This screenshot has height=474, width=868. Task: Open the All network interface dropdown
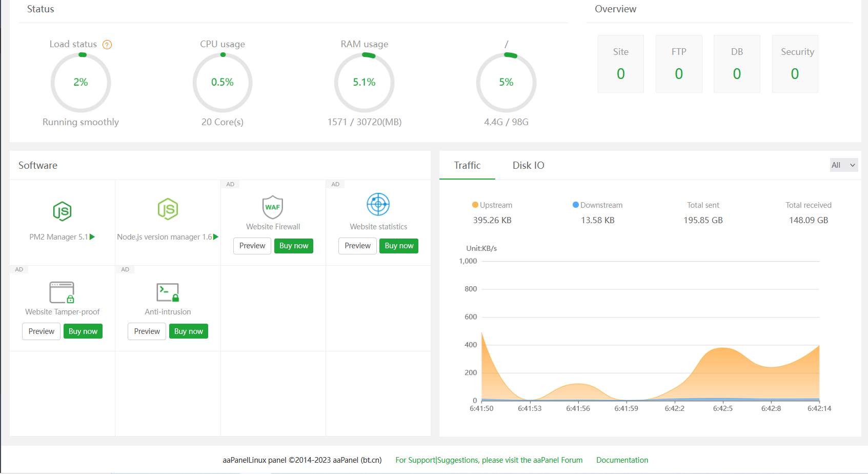(843, 165)
